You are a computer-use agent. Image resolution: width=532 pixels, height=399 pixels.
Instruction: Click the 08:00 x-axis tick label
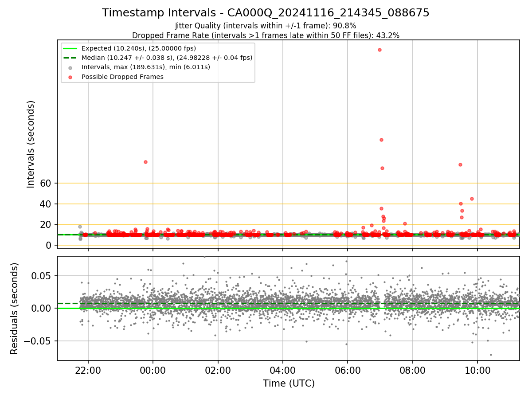[x=413, y=370]
